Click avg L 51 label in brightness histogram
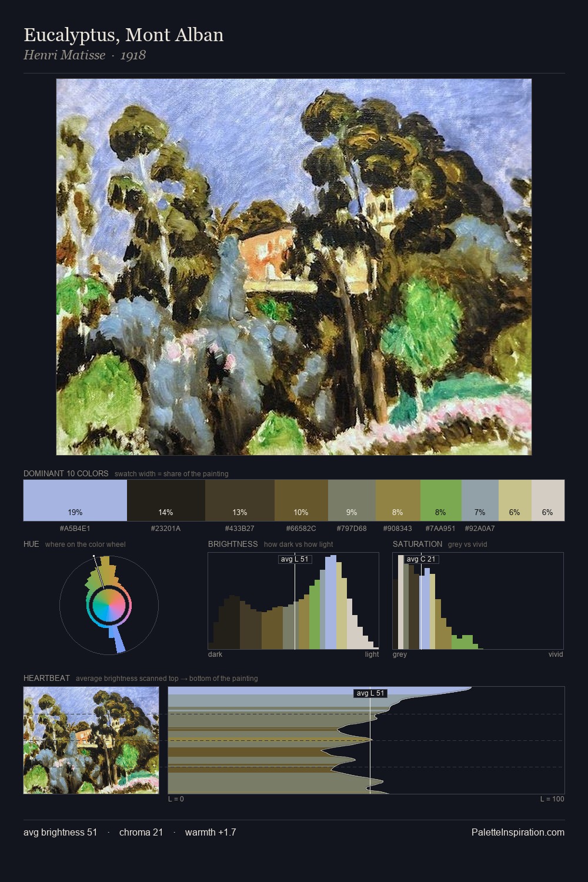 [x=295, y=559]
